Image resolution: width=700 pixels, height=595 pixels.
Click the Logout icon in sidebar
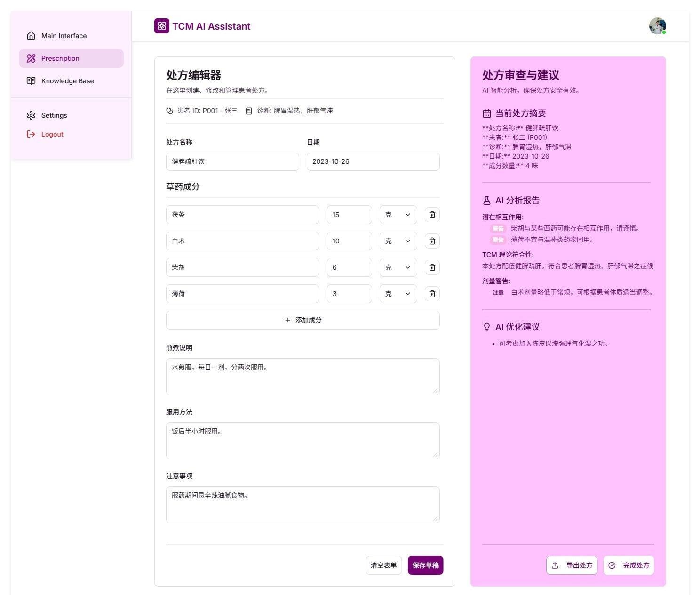tap(31, 134)
